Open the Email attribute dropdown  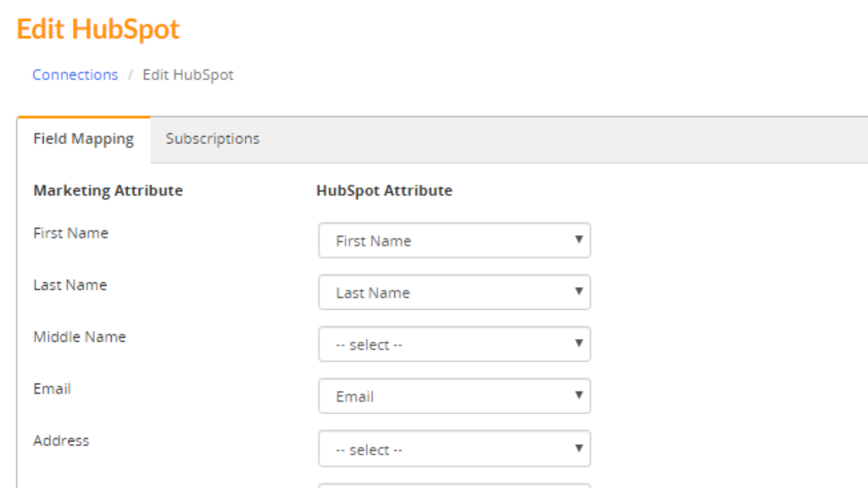point(455,396)
